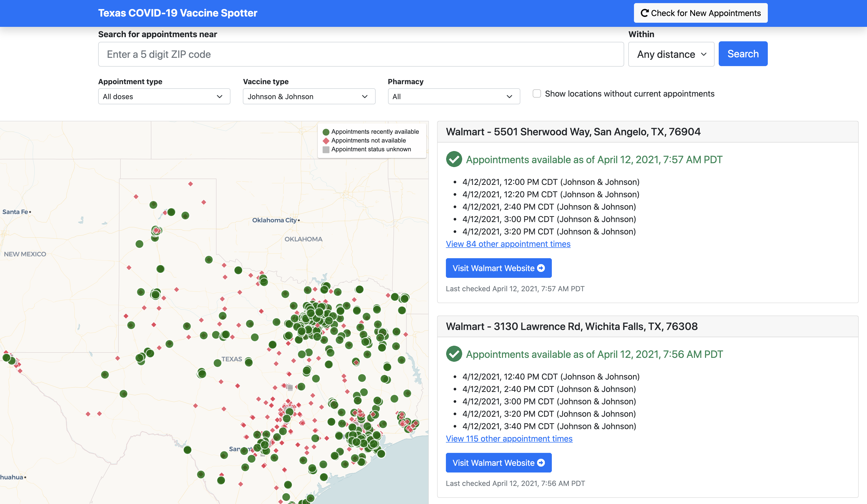Screen dimensions: 867x504
Task: Click the Oklahoma City label on map
Action: [274, 220]
